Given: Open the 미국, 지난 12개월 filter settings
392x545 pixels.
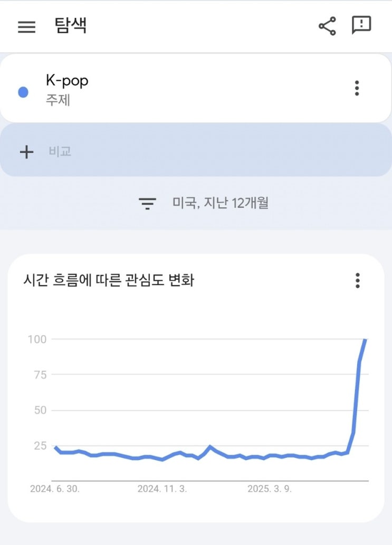Looking at the screenshot, I should 220,203.
